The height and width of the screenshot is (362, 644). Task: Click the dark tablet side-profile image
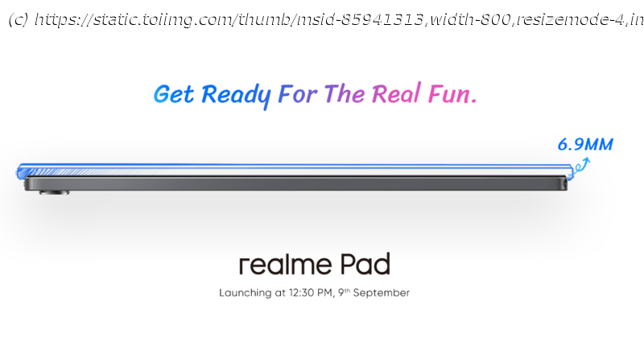tap(295, 184)
